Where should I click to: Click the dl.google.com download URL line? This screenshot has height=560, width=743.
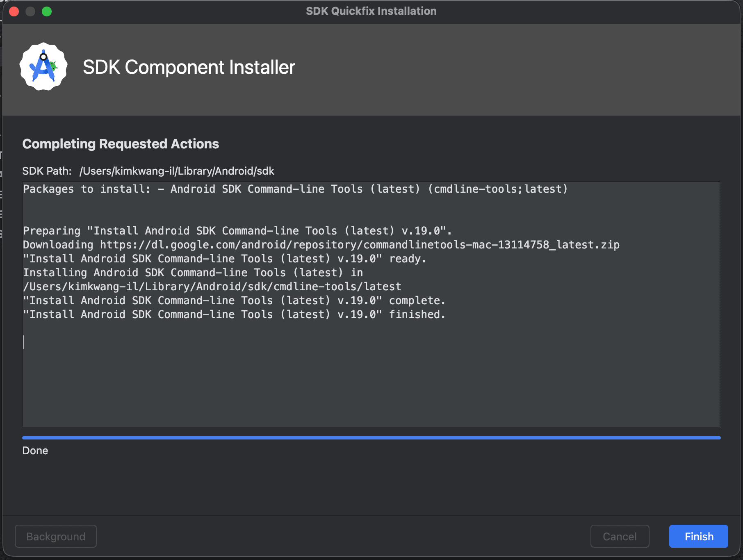pos(321,245)
